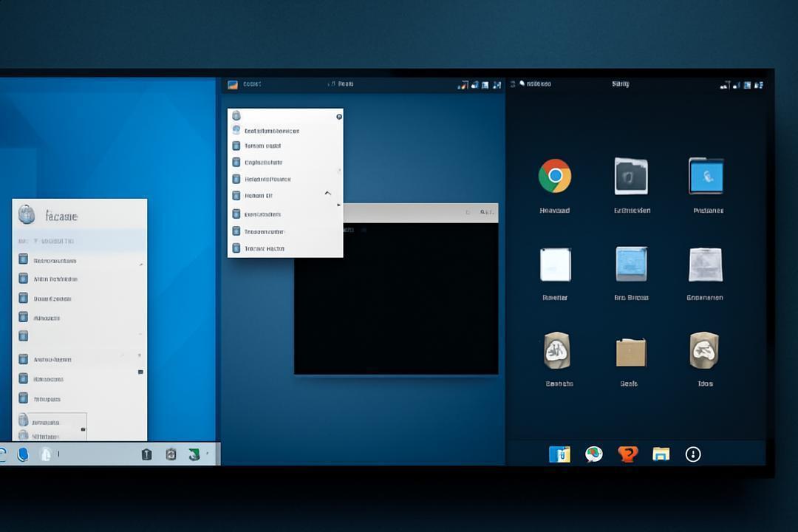
Task: Toggle the small box beside bottom left panel entry
Action: (x=83, y=430)
